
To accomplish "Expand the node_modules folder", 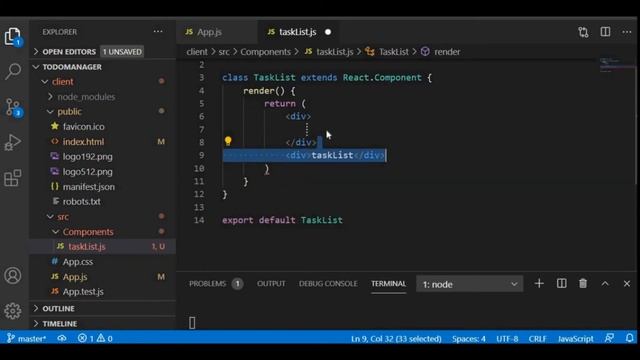I will click(103, 97).
